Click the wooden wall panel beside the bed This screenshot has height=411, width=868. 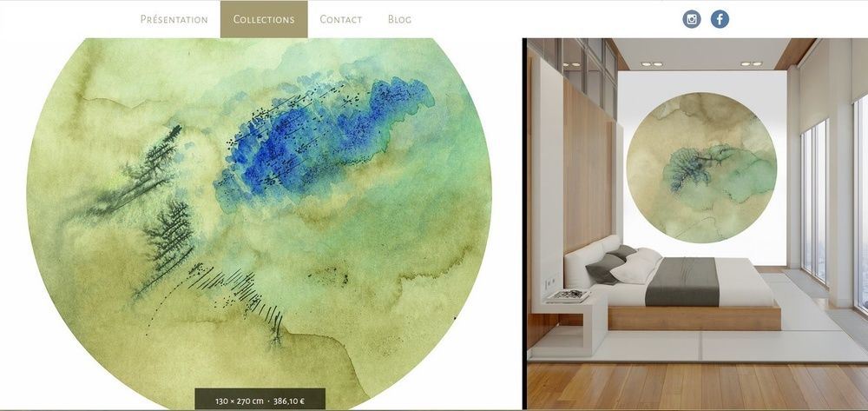point(587,166)
